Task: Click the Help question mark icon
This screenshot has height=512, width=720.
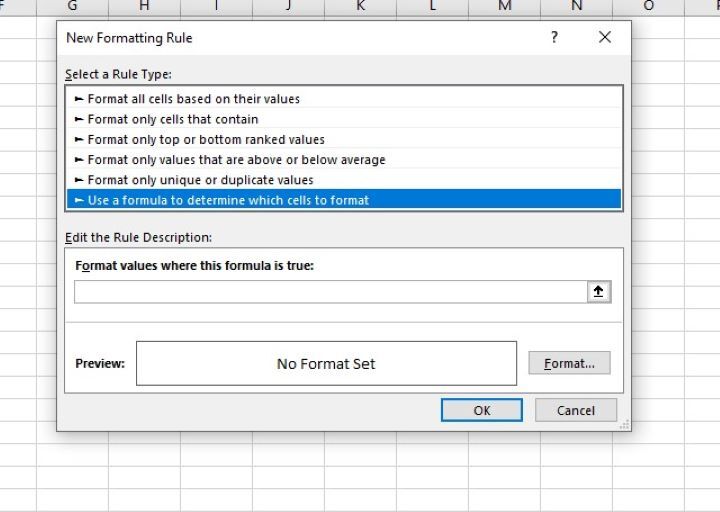Action: pos(554,38)
